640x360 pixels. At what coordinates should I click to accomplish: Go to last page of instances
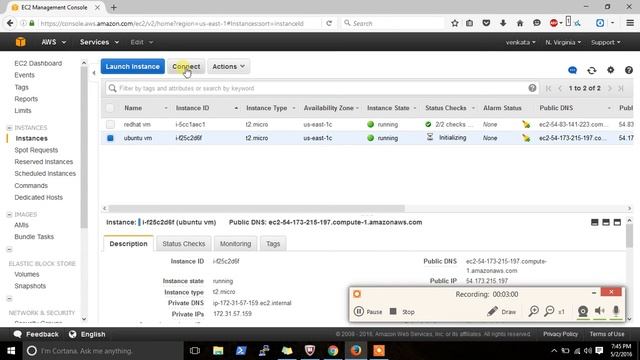[x=621, y=88]
